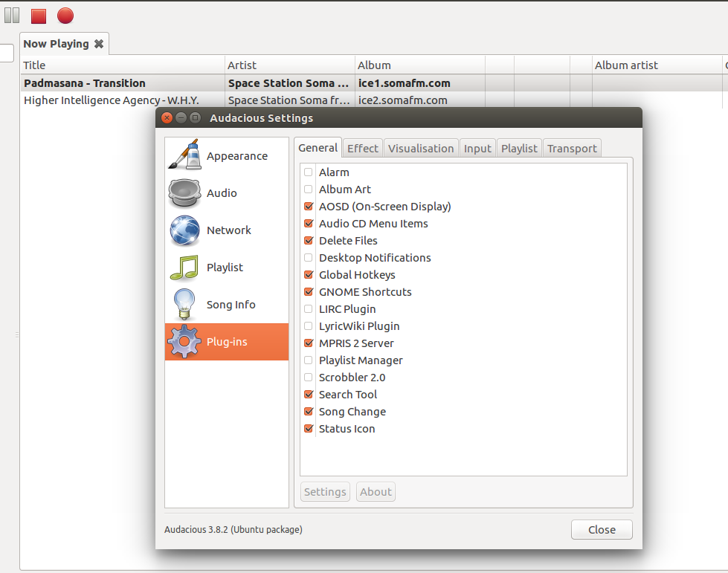Click the red circular record button
Image resolution: width=728 pixels, height=573 pixels.
coord(65,16)
